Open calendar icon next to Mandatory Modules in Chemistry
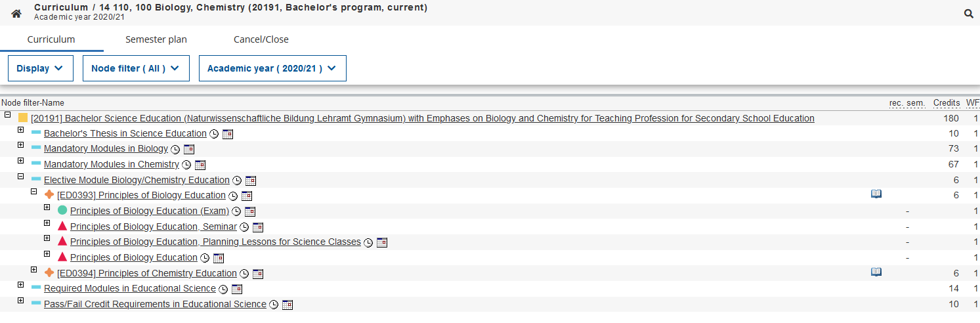This screenshot has width=980, height=323. click(x=200, y=165)
